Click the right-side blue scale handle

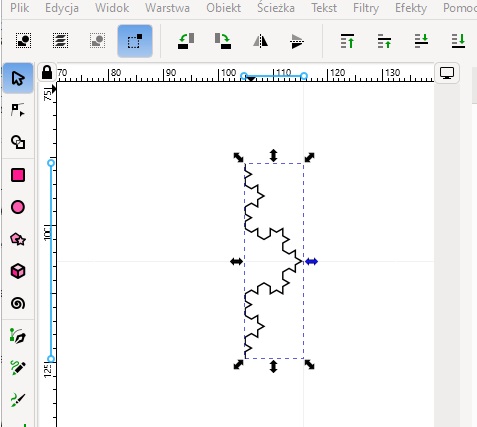311,262
